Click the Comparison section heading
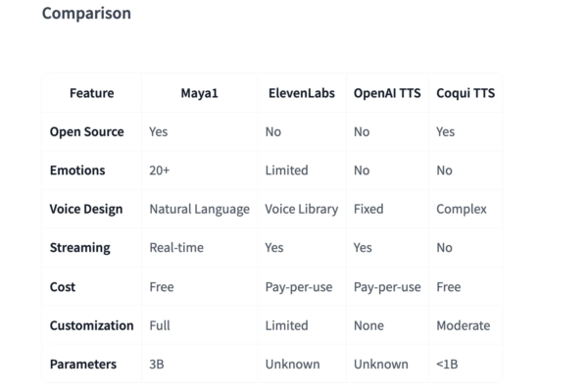 tap(86, 15)
